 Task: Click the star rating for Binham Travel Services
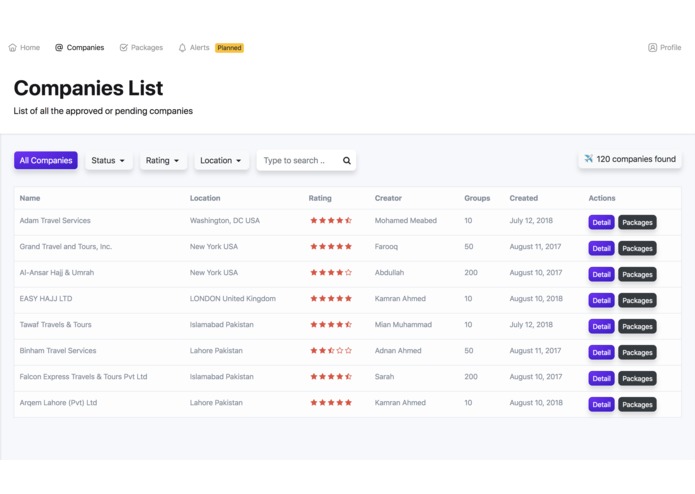tap(331, 350)
